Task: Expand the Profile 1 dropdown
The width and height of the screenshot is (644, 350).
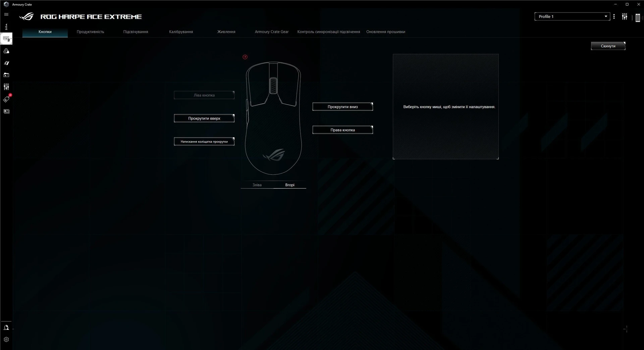Action: pyautogui.click(x=572, y=16)
